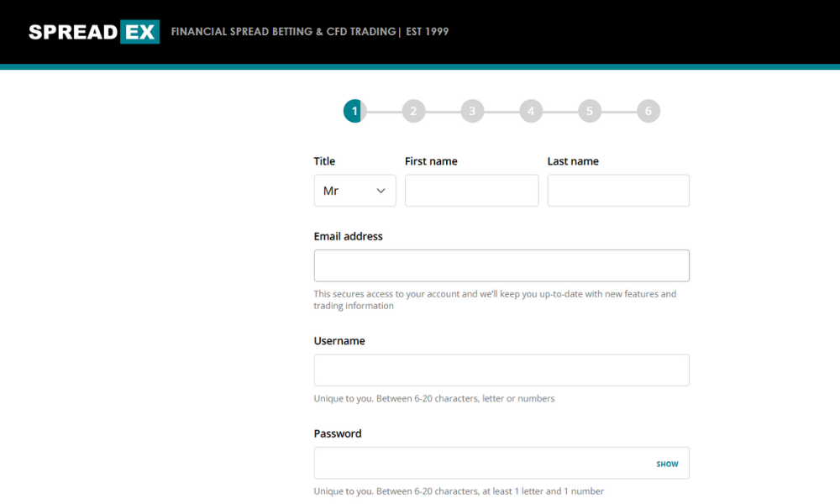Skip to step 6 circle

click(x=648, y=111)
